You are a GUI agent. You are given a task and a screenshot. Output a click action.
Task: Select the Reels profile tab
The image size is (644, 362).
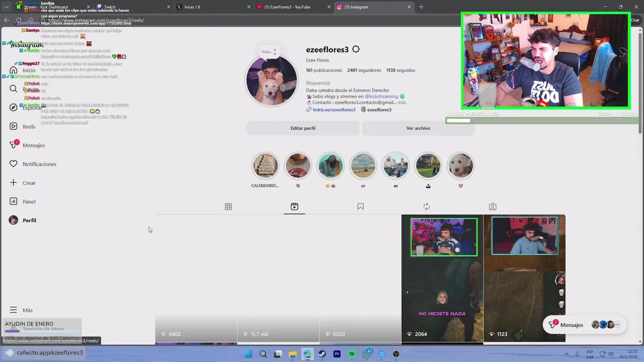coord(294,207)
